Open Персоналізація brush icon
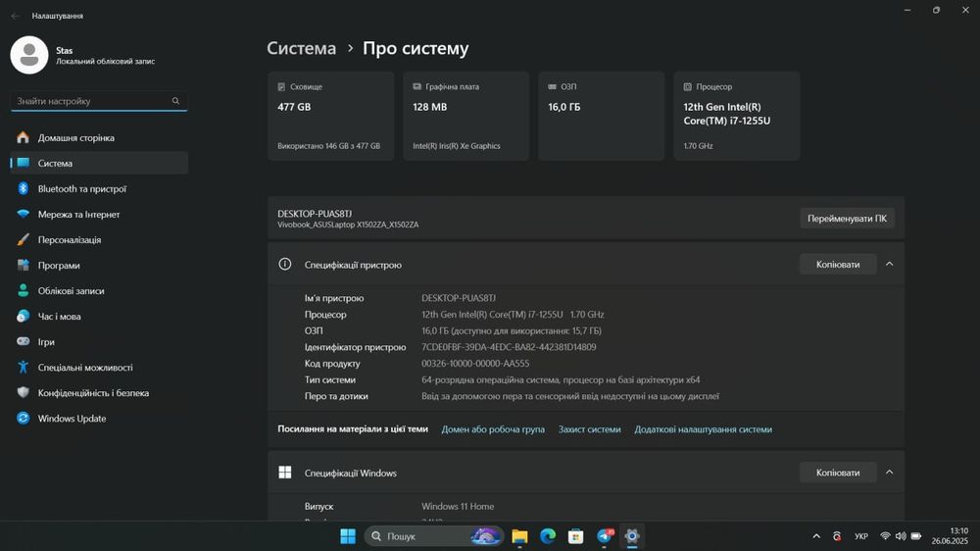Viewport: 980px width, 551px height. pos(24,239)
